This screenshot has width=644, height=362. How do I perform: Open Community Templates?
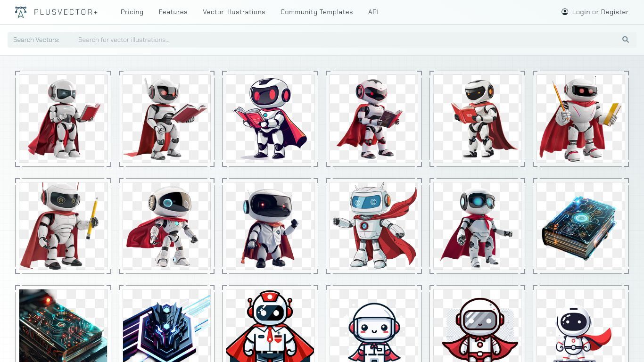click(317, 12)
